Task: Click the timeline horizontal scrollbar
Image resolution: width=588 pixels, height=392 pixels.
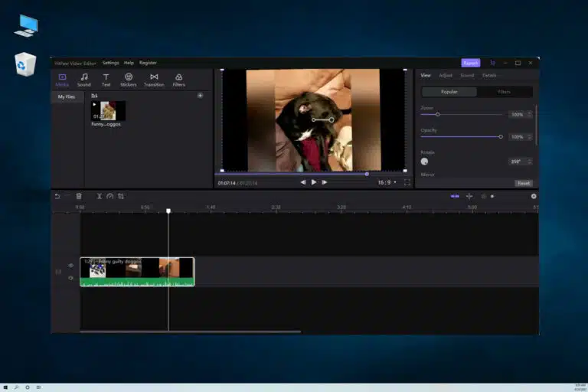Action: (x=190, y=332)
